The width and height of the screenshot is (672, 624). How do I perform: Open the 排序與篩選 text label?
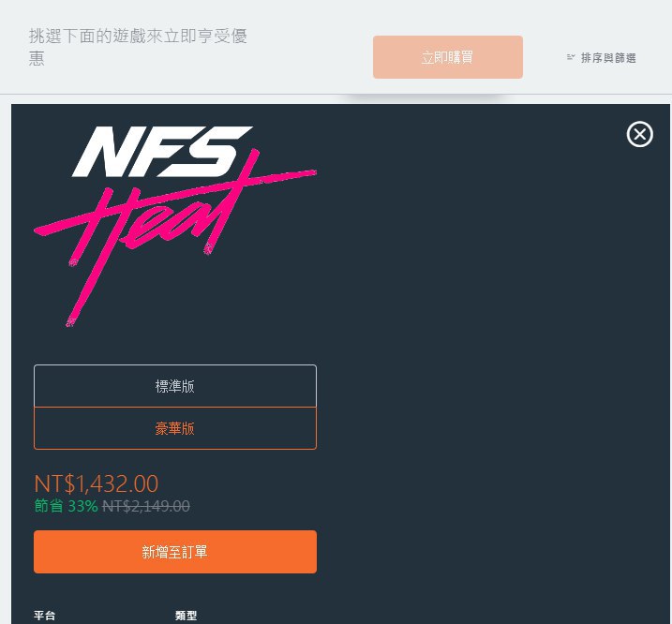coord(608,58)
